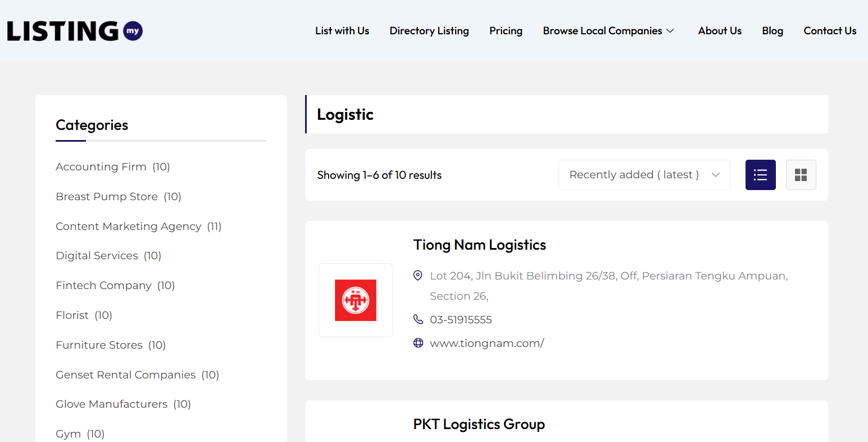The height and width of the screenshot is (442, 868).
Task: Open the About Us page
Action: coord(720,31)
